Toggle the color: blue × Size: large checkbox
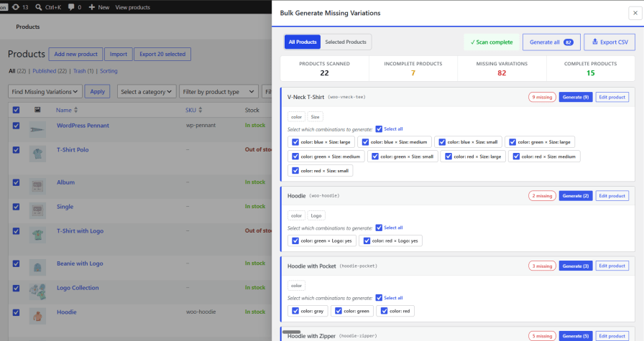 295,142
